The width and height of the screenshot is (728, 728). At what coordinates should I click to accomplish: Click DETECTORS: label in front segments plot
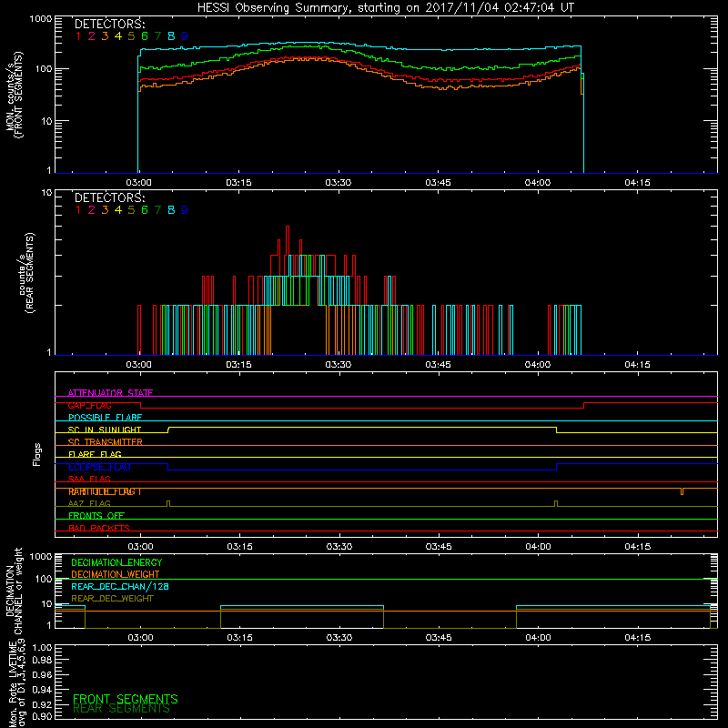[x=109, y=25]
